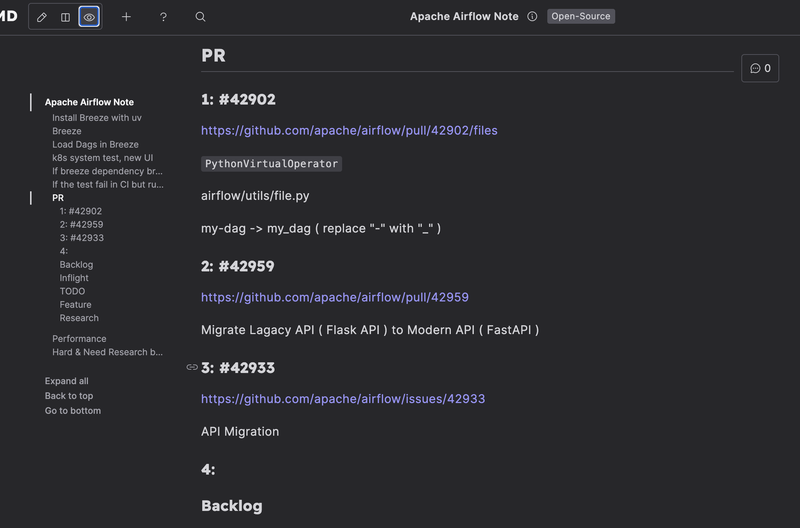Go to Install Breeze with uv section
The image size is (800, 528).
pyautogui.click(x=97, y=118)
